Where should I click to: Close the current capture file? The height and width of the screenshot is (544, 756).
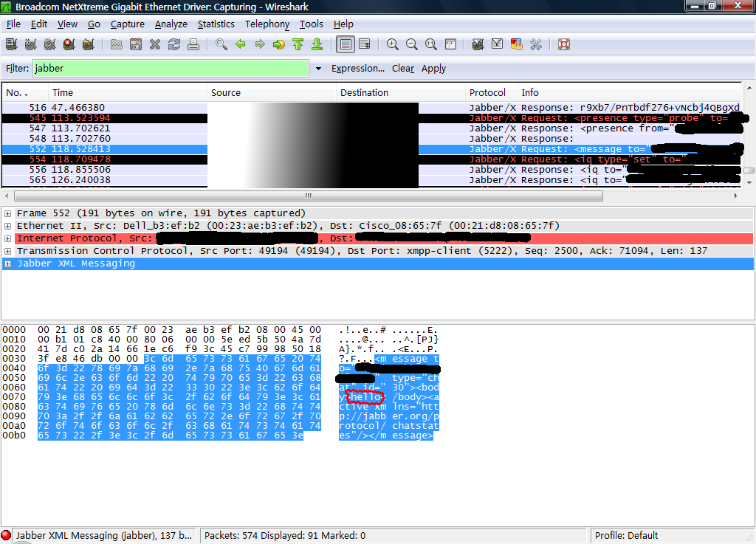click(155, 45)
